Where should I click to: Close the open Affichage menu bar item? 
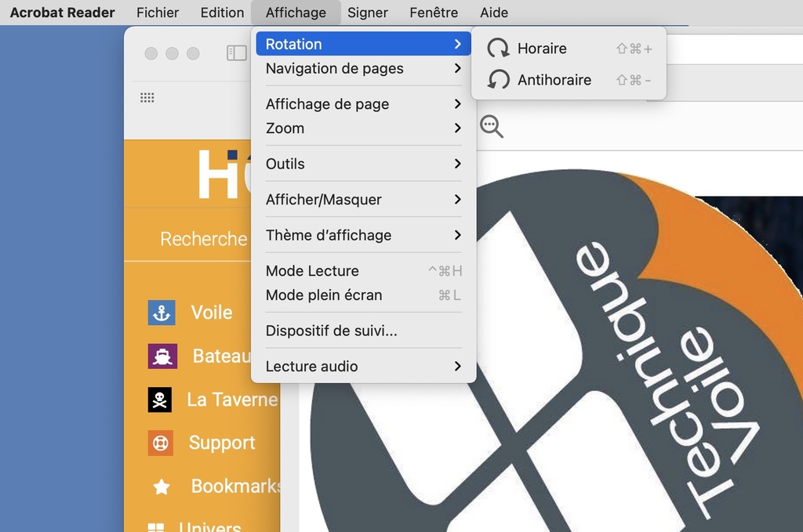296,13
